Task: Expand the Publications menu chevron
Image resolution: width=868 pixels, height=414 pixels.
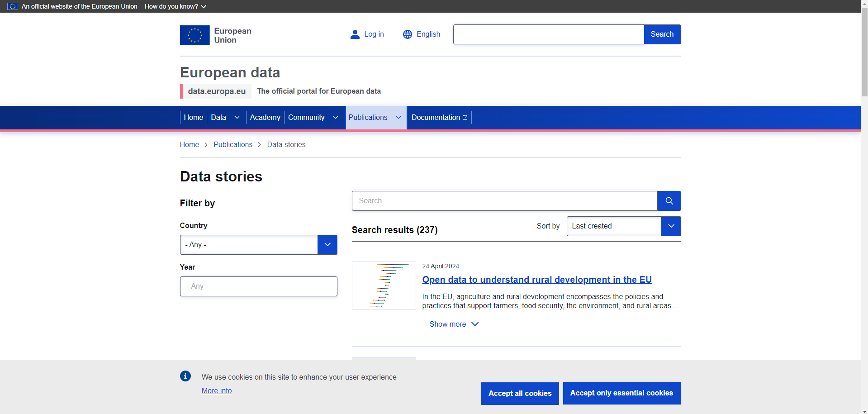Action: click(398, 118)
